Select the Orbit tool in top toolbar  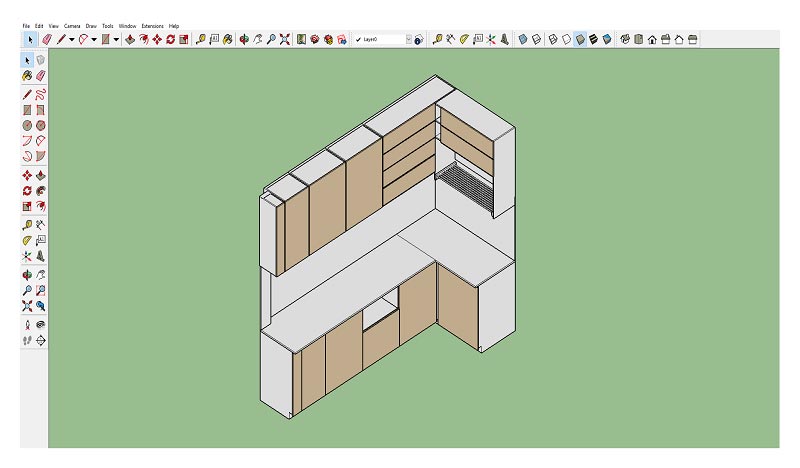click(244, 39)
